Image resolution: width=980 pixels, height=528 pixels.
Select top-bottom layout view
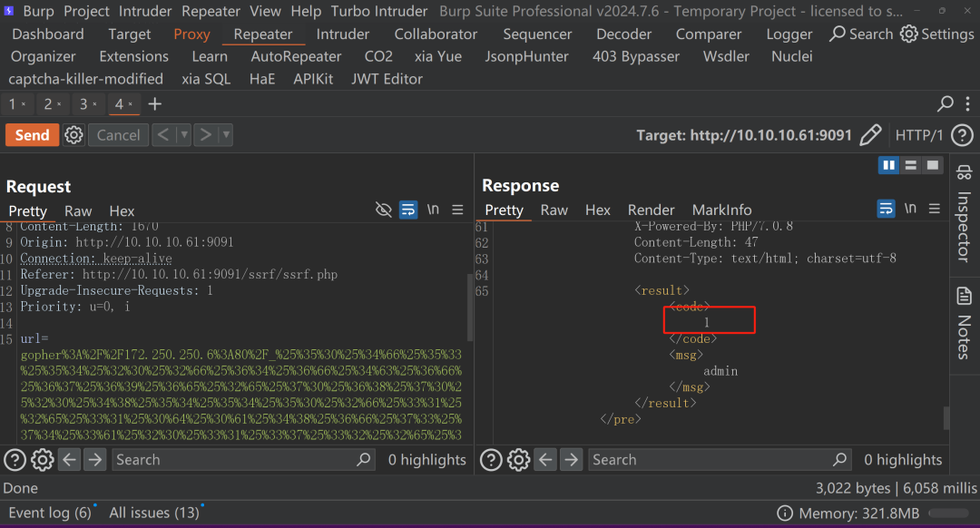pyautogui.click(x=911, y=165)
